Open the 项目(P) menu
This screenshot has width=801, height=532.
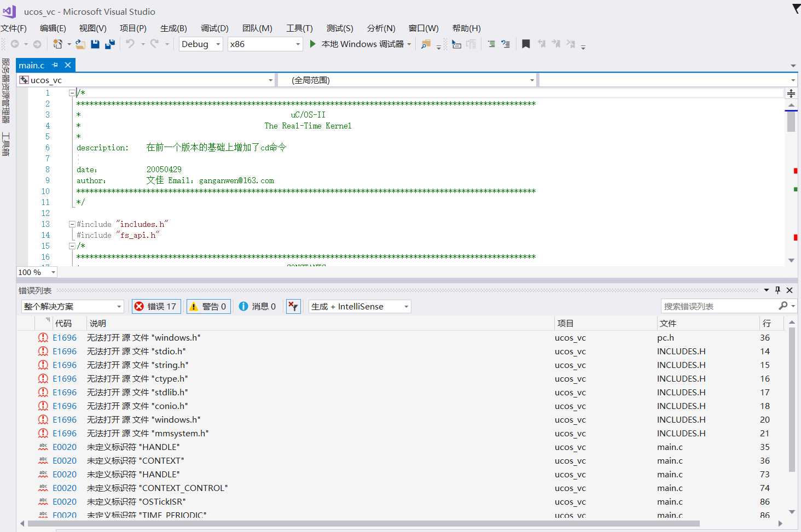133,28
